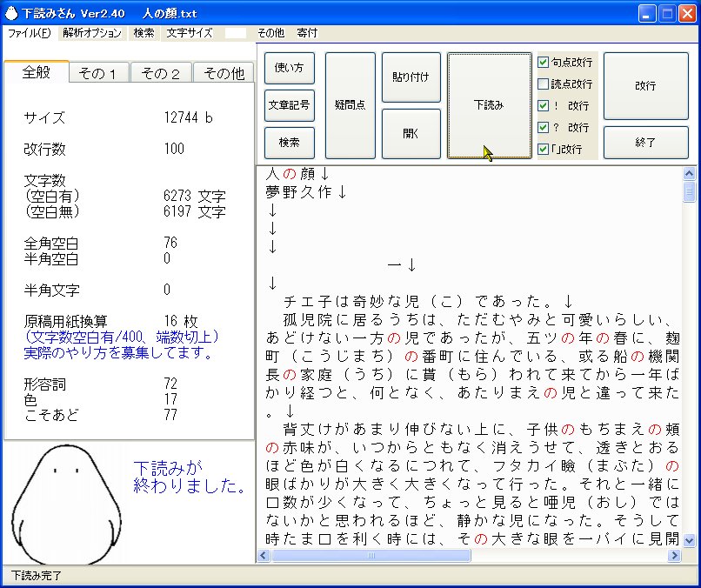Toggle the 「」改行 checkbox off
The width and height of the screenshot is (701, 588).
(544, 149)
